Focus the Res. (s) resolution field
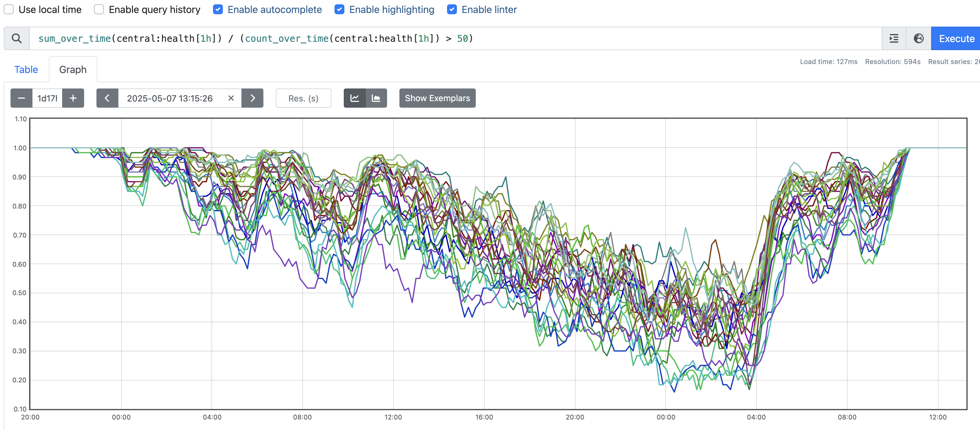This screenshot has height=430, width=980. pos(303,98)
